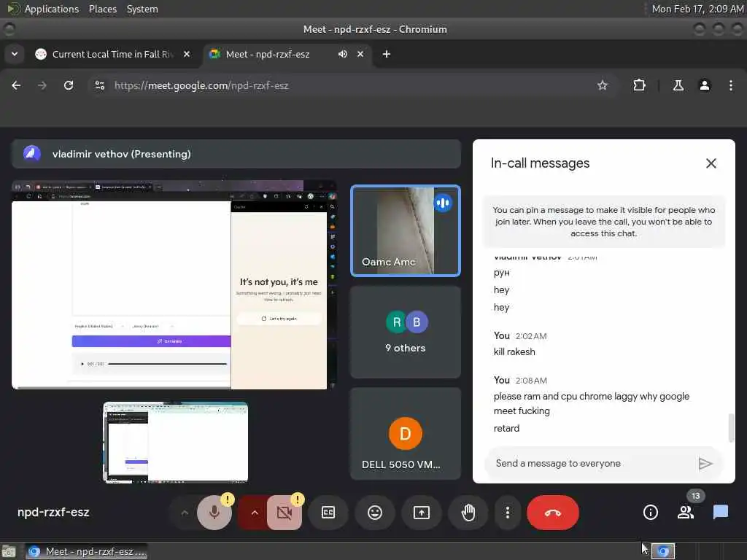Click the 'kill rakesh' chat message
The height and width of the screenshot is (560, 747).
[x=514, y=352]
